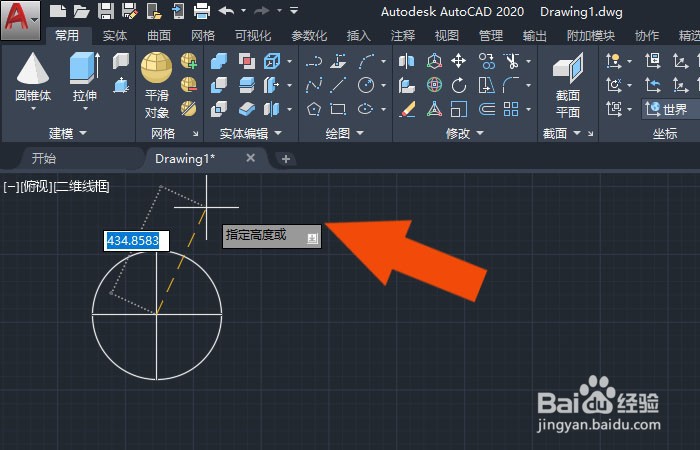Viewport: 700px width, 450px height.
Task: Click the down-arrow icon in 指定高度或 prompt
Action: [312, 238]
